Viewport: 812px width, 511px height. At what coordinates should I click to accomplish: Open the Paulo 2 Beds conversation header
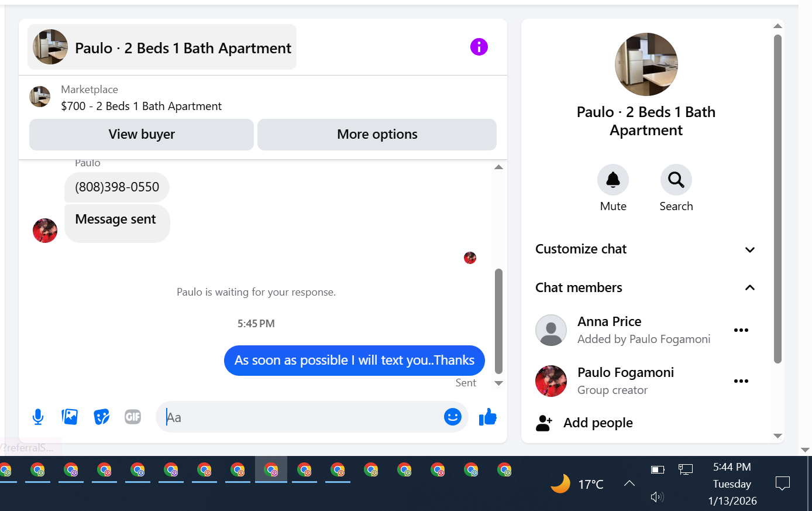point(162,47)
